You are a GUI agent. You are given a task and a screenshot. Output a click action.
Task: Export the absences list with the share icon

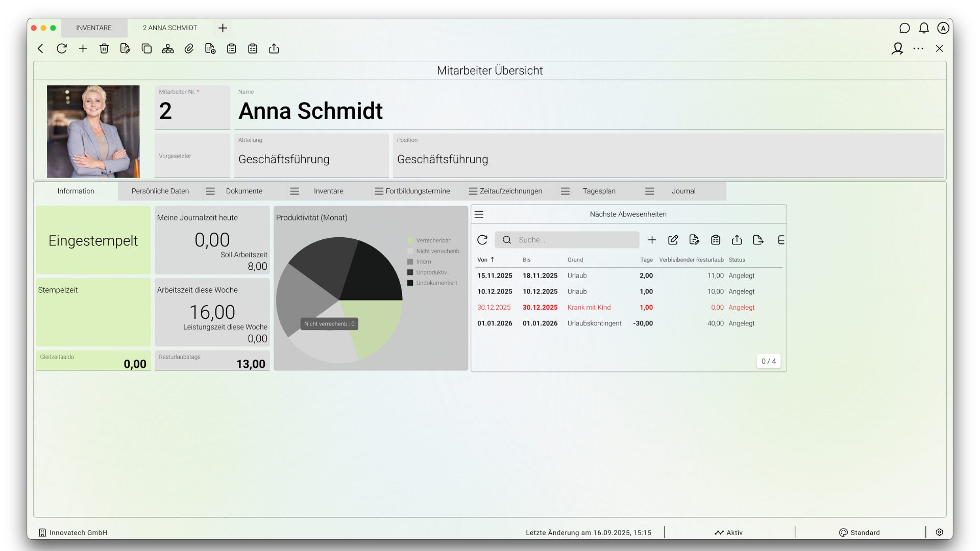coord(737,240)
